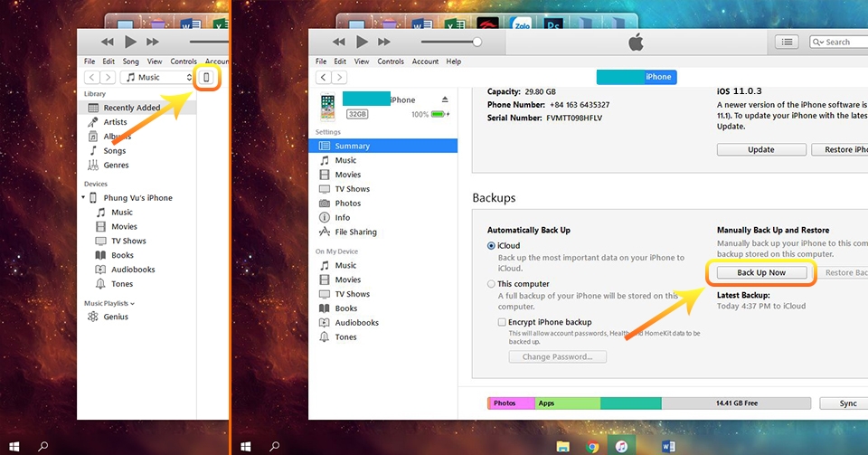The image size is (868, 455).
Task: Go back using left window's back arrow
Action: tap(92, 78)
